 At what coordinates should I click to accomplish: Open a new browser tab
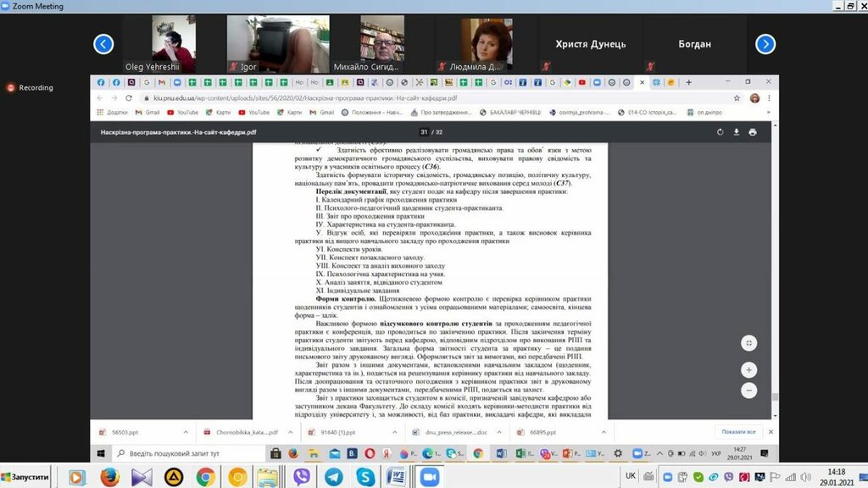click(688, 82)
